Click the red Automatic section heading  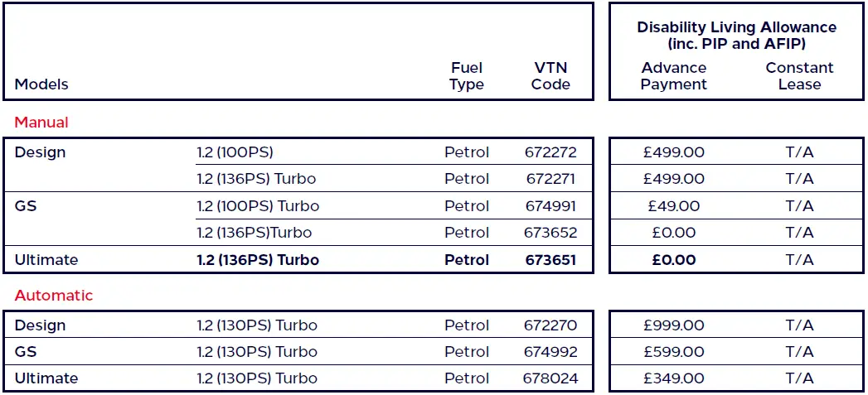(54, 296)
